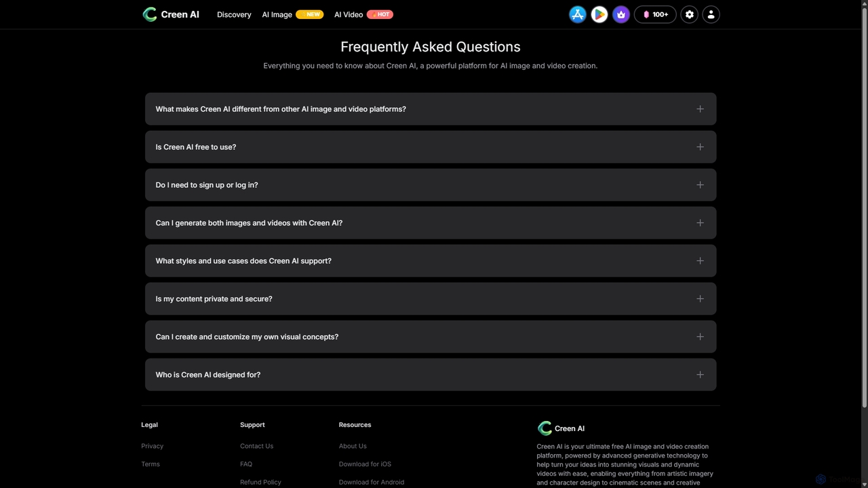Click the 'Support' footer heading
868x488 pixels.
point(252,425)
